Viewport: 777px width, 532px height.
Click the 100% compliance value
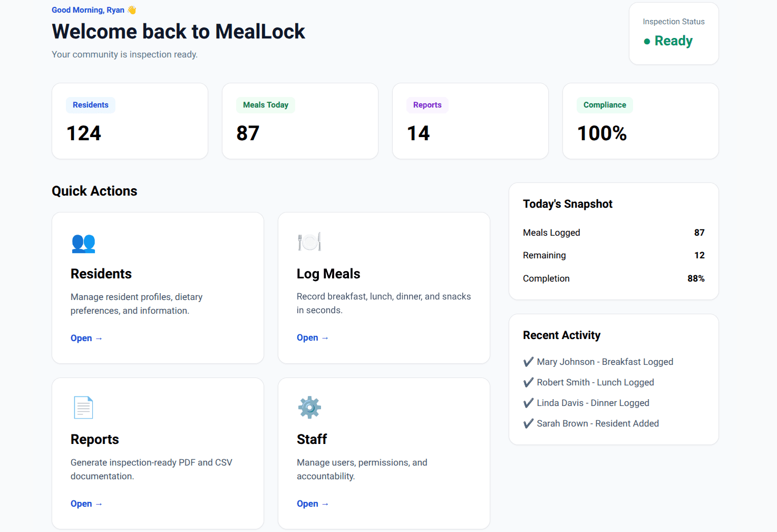pyautogui.click(x=602, y=133)
